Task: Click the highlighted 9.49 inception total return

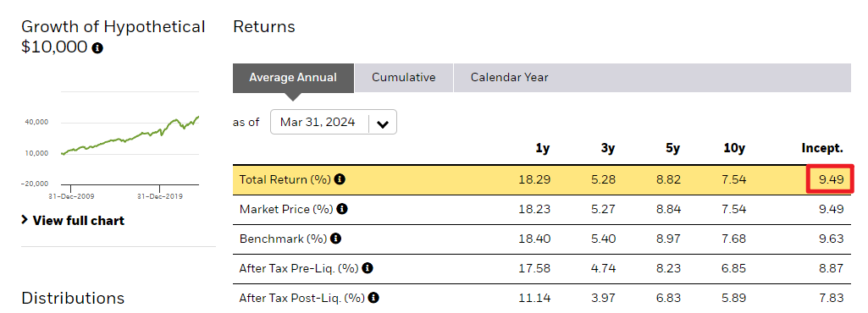Action: [830, 179]
